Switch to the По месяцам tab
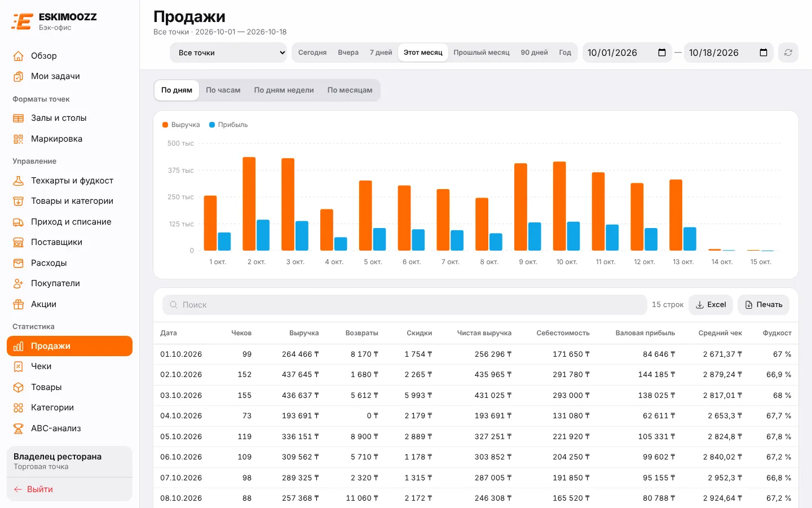Screen dimensions: 812x508 [x=350, y=90]
